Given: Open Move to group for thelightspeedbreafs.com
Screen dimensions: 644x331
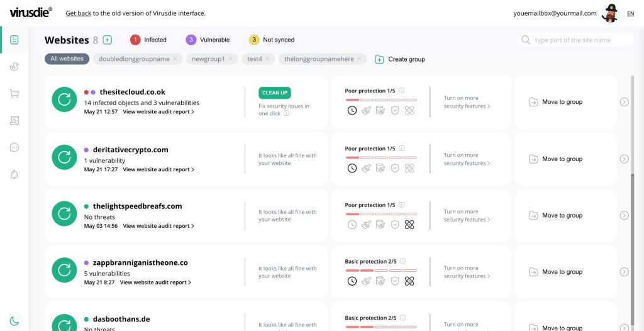Looking at the screenshot, I should click(555, 215).
